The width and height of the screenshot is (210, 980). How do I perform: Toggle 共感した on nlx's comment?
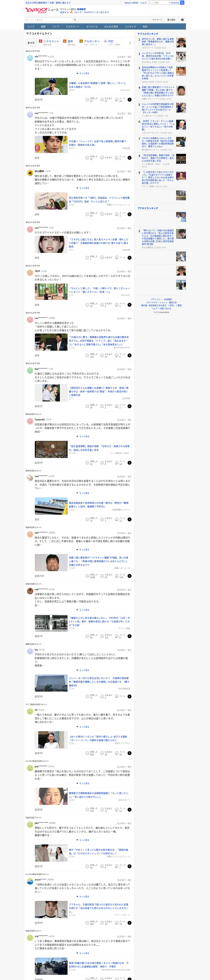[x=91, y=100]
